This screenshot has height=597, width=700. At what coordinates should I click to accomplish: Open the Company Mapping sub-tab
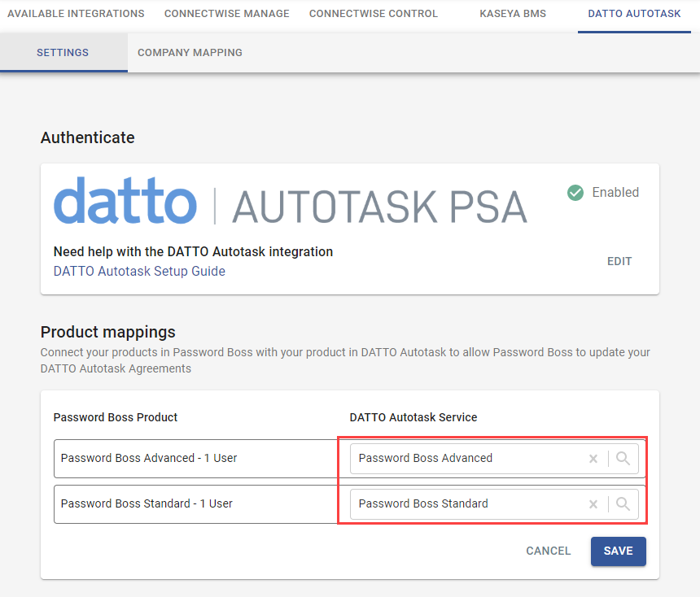[190, 53]
